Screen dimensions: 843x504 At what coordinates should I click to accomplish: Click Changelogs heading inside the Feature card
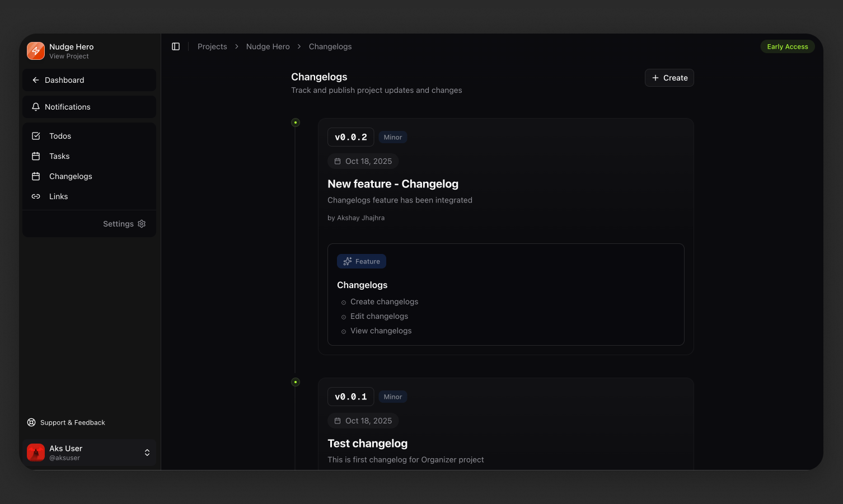362,285
